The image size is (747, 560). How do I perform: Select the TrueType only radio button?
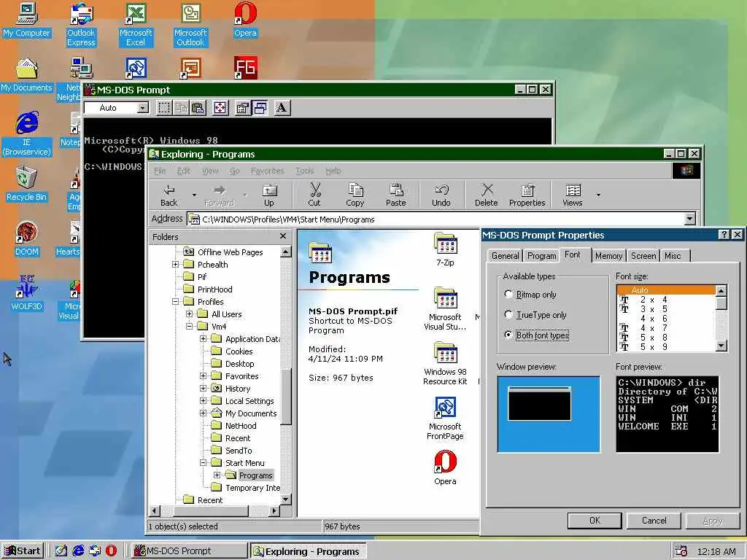508,315
